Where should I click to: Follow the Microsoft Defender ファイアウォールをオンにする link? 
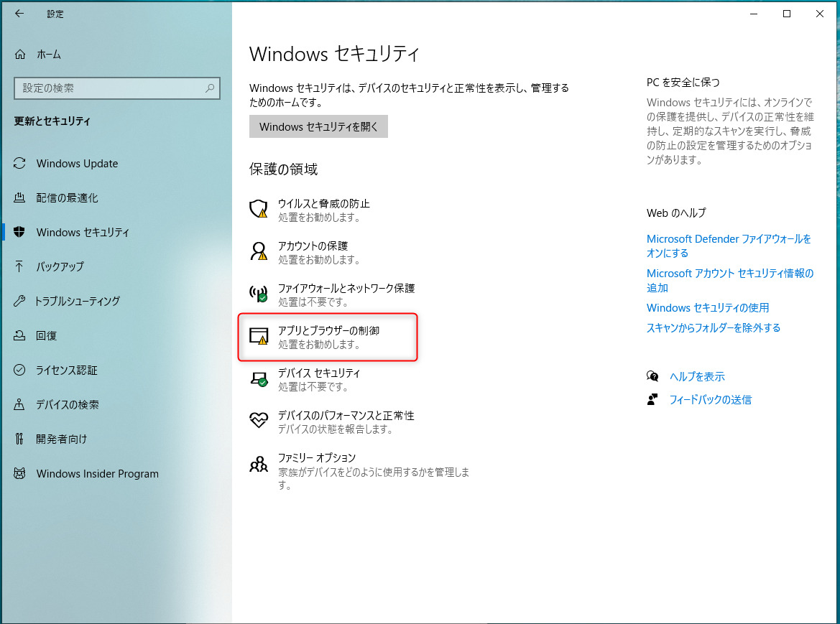tap(729, 246)
